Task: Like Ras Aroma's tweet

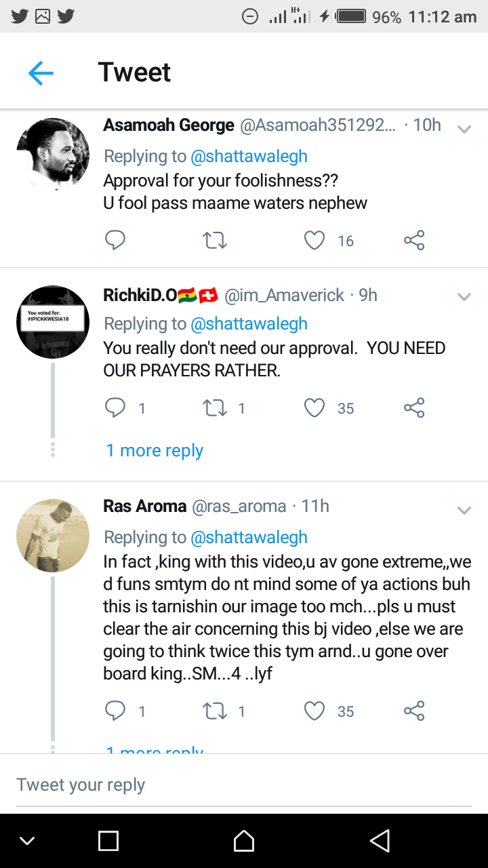Action: (x=314, y=711)
